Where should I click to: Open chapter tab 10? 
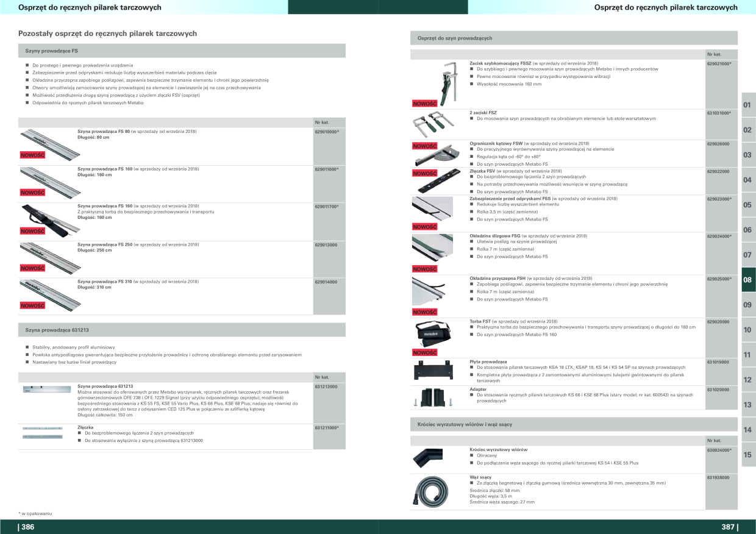click(748, 330)
